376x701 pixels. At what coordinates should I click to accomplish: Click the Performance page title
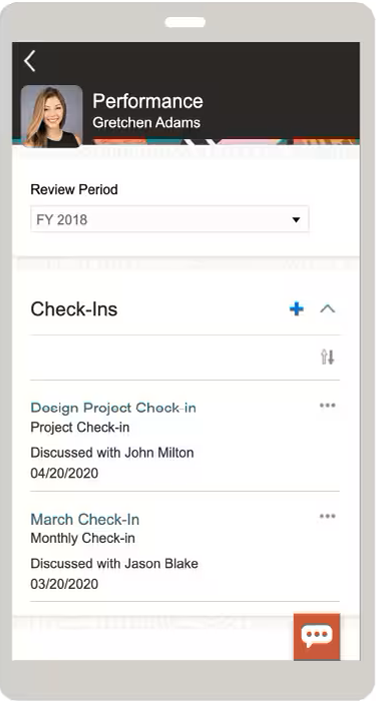click(148, 101)
